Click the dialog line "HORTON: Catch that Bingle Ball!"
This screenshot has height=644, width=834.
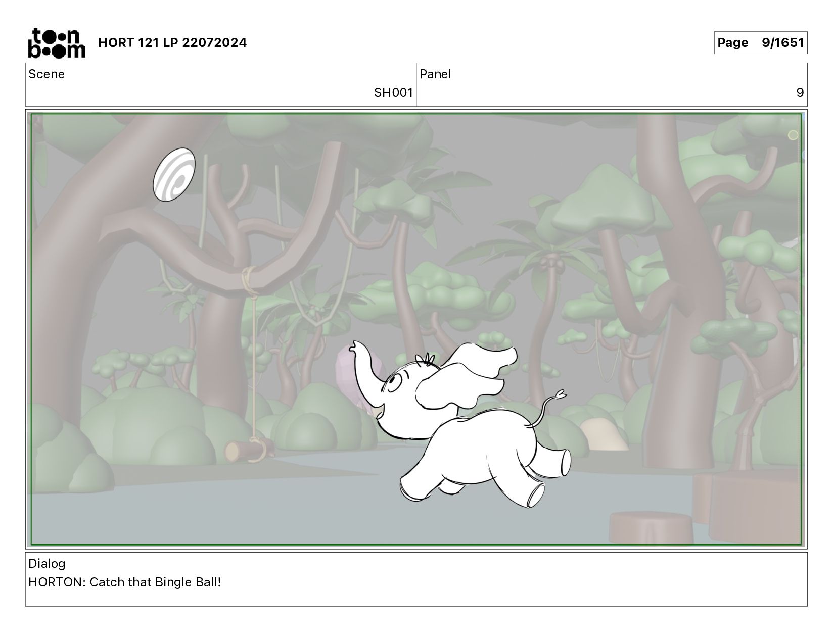[125, 582]
